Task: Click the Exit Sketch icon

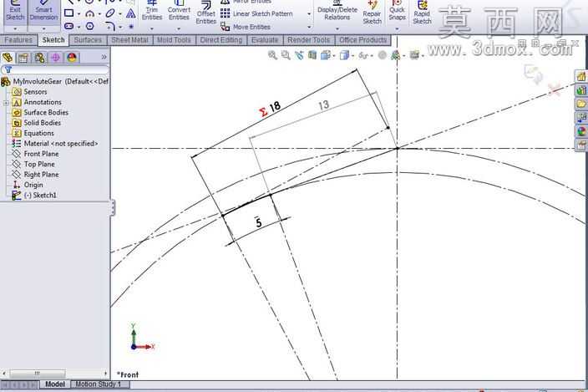Action: pyautogui.click(x=15, y=11)
